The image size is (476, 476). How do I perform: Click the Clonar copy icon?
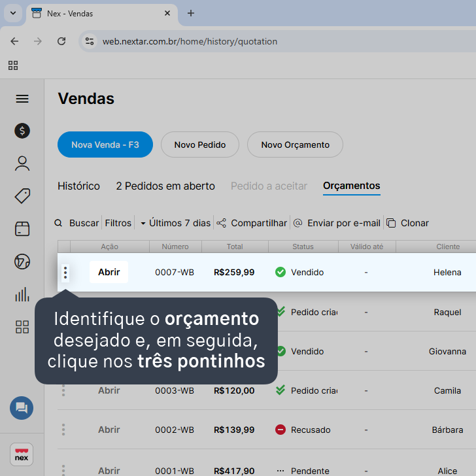391,223
